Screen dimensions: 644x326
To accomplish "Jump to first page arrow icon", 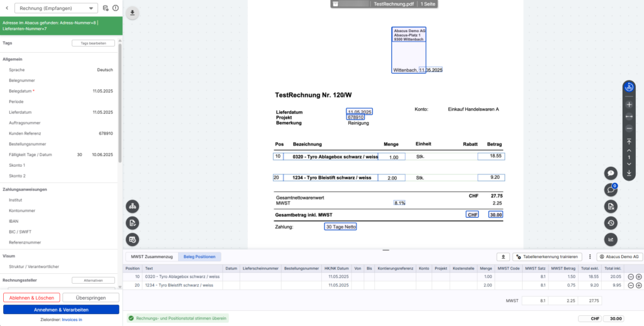I will point(629,142).
